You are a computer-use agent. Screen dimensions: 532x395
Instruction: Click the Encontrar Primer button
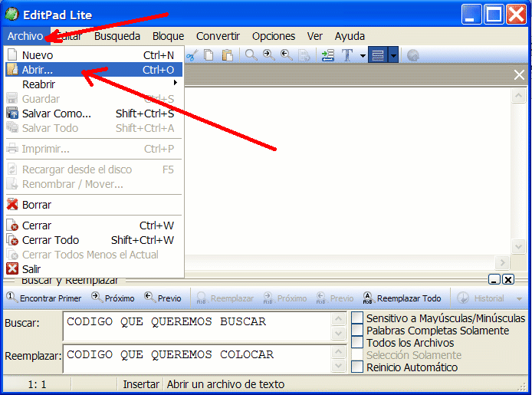click(44, 298)
